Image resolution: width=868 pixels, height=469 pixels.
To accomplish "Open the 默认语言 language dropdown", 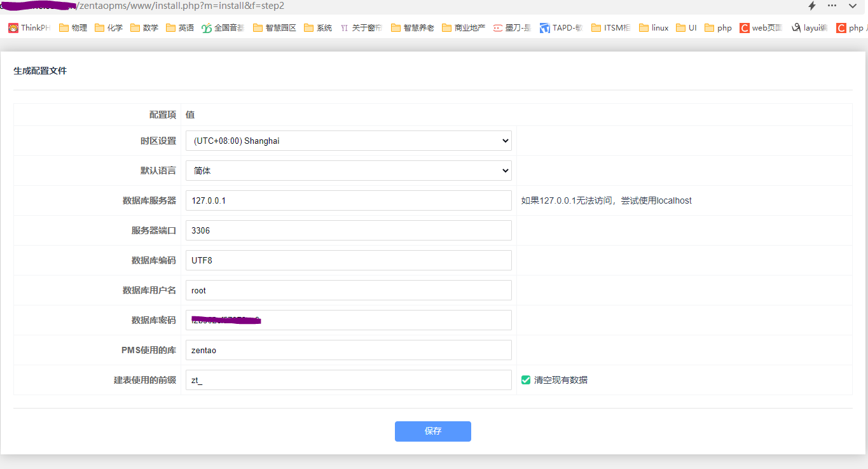I will [348, 171].
